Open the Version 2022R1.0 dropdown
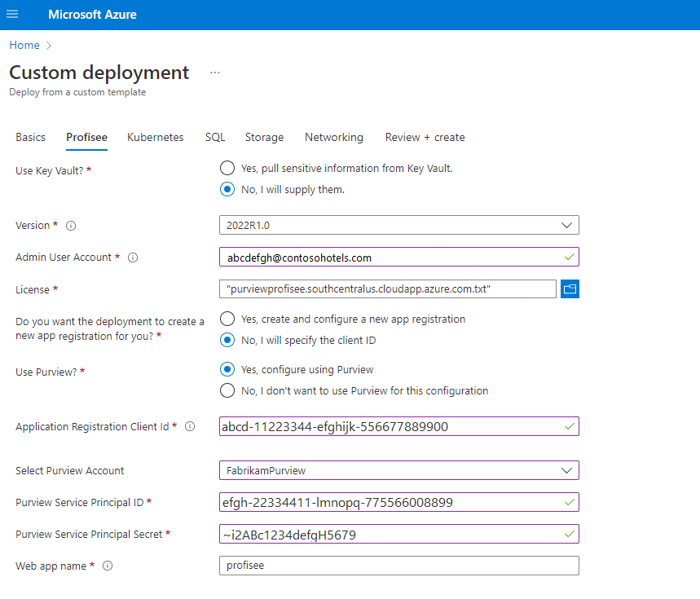The height and width of the screenshot is (599, 700). click(x=399, y=225)
